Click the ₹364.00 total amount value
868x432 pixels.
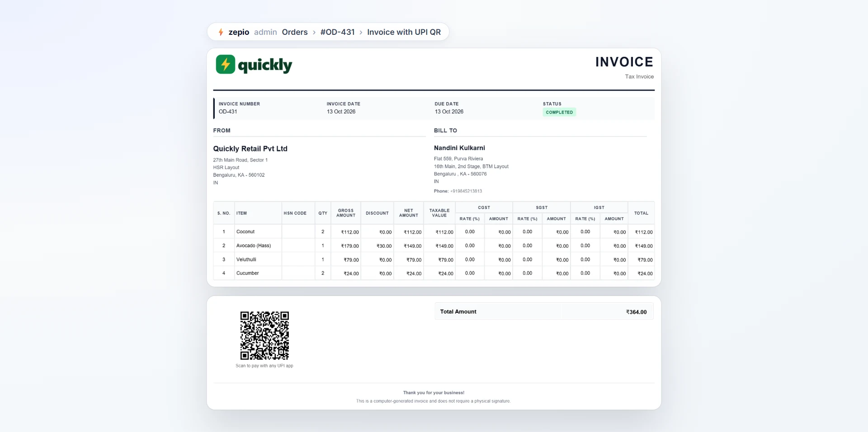636,312
